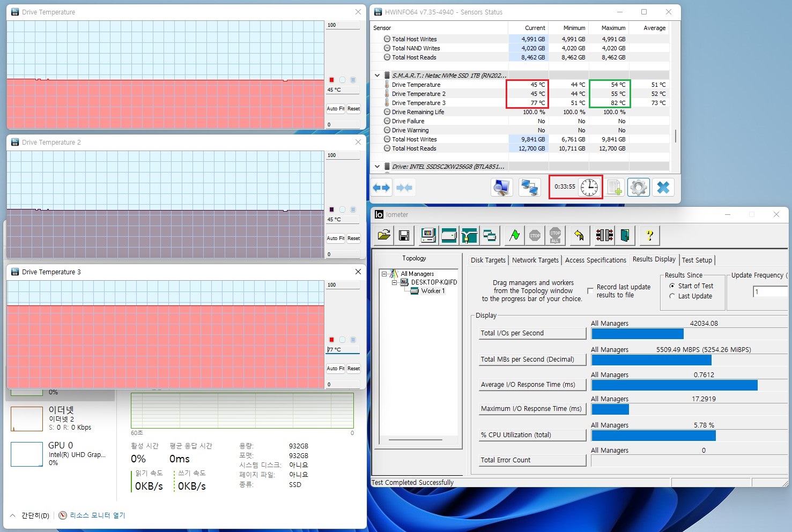Open the Access Specifications tab
The width and height of the screenshot is (792, 532).
coord(595,260)
